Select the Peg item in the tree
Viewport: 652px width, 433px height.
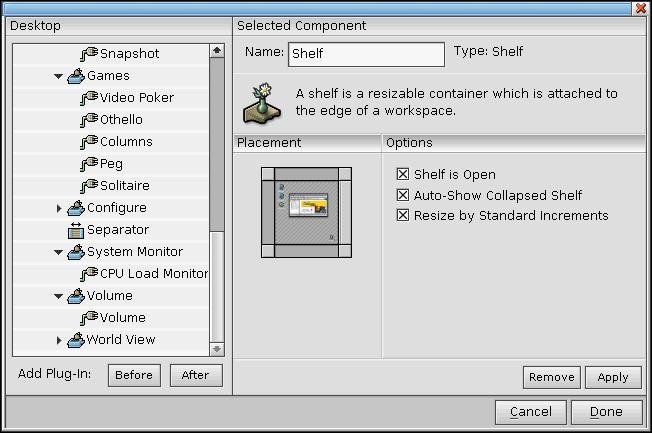click(x=111, y=164)
